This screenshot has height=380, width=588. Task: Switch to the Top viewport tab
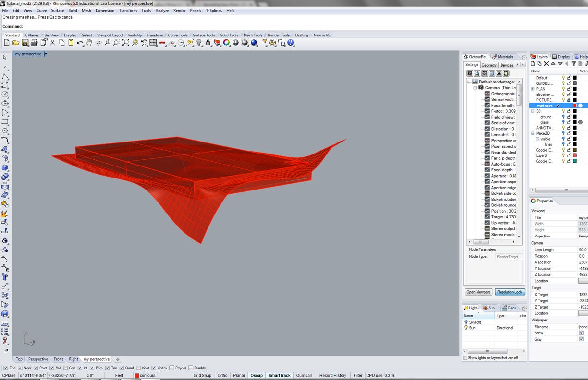[19, 359]
